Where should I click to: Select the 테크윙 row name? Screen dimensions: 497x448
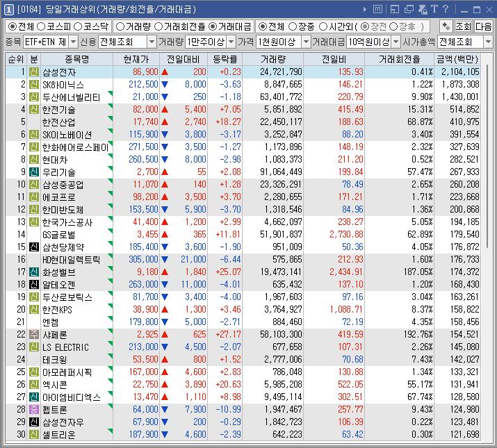(x=54, y=360)
